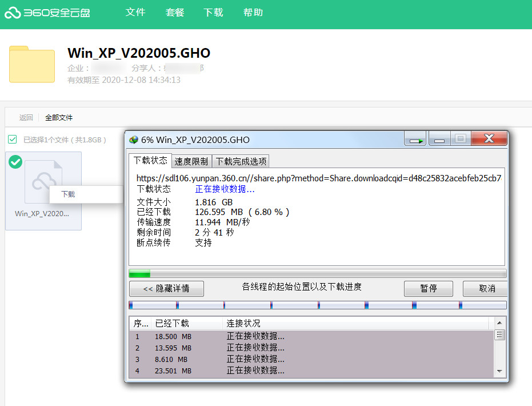Open the 文件 menu in top bar
Viewport: 532px width, 406px height.
click(135, 13)
